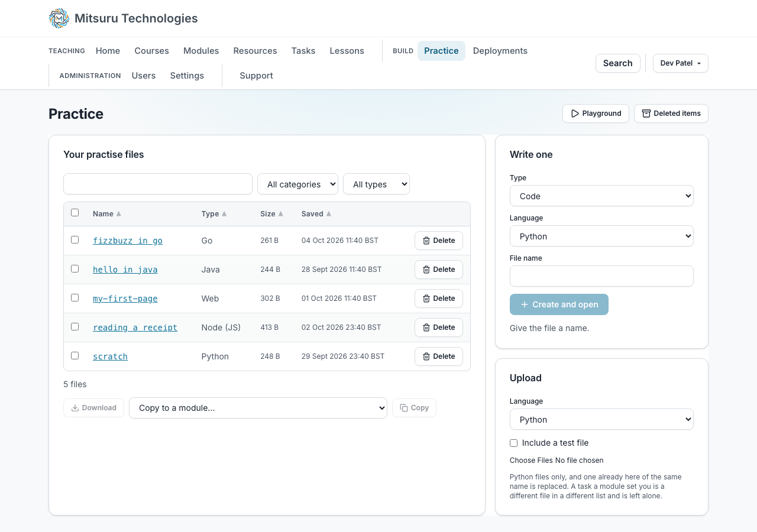Check the box for fizzbuzz_in_go
This screenshot has width=757, height=532.
[75, 240]
